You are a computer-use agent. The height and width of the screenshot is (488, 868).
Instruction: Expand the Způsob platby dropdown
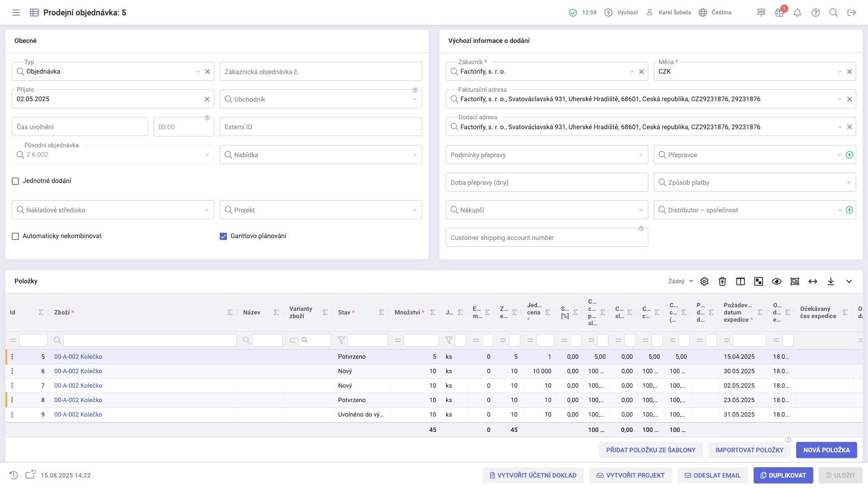click(849, 183)
